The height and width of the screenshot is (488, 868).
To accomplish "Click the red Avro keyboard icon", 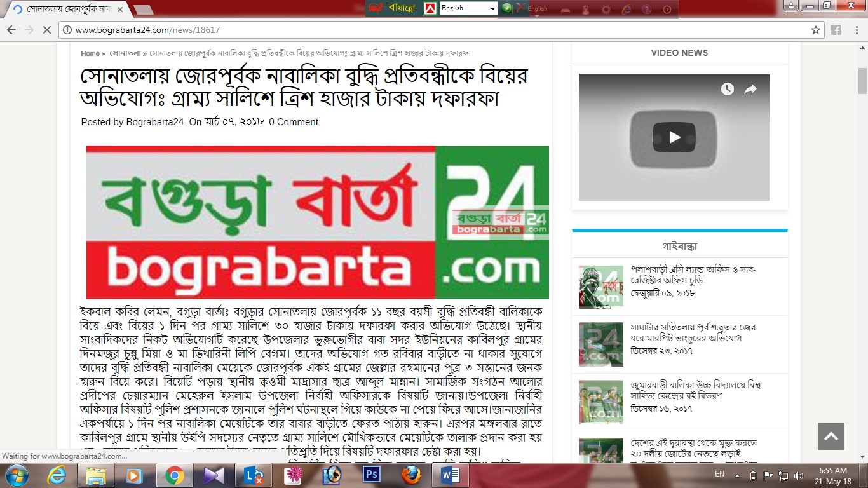I will tap(430, 8).
